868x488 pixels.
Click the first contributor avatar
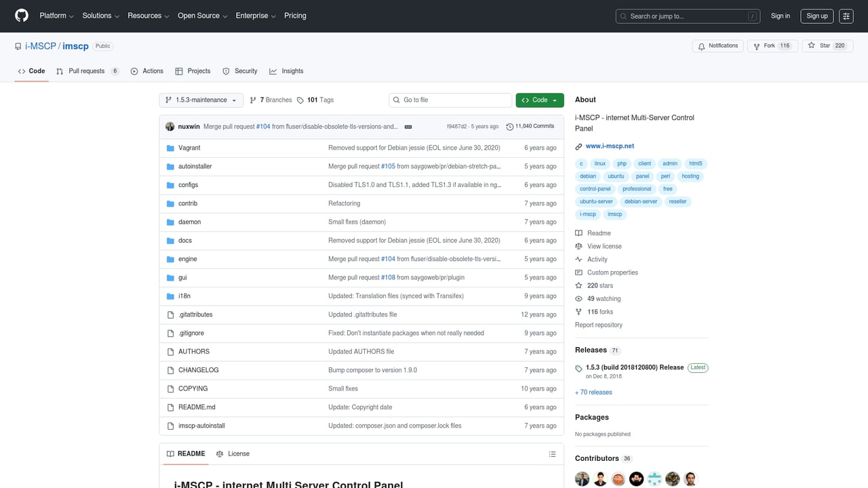tap(583, 479)
